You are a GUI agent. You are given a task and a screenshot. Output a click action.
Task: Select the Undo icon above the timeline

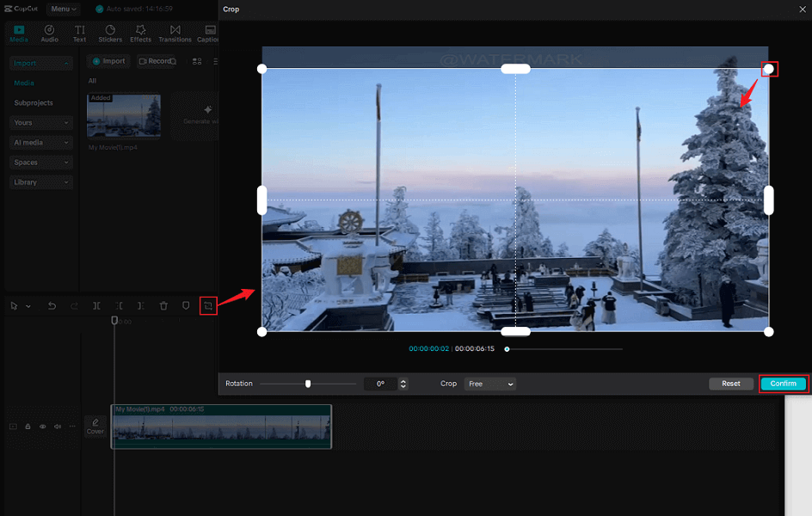52,305
